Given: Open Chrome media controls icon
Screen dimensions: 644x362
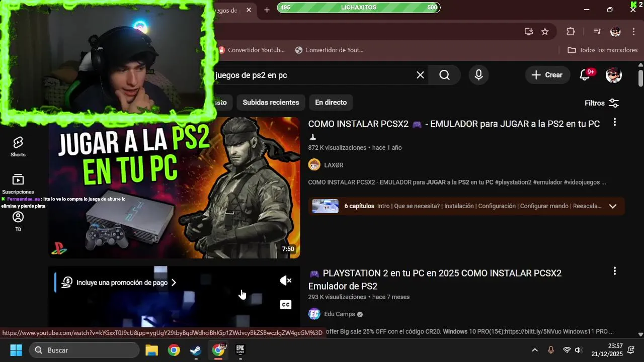Looking at the screenshot, I should [x=597, y=32].
